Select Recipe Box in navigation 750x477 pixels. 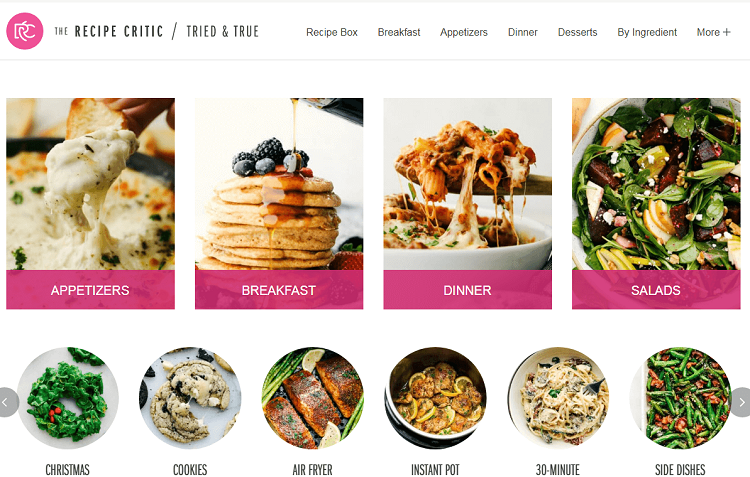(x=332, y=32)
